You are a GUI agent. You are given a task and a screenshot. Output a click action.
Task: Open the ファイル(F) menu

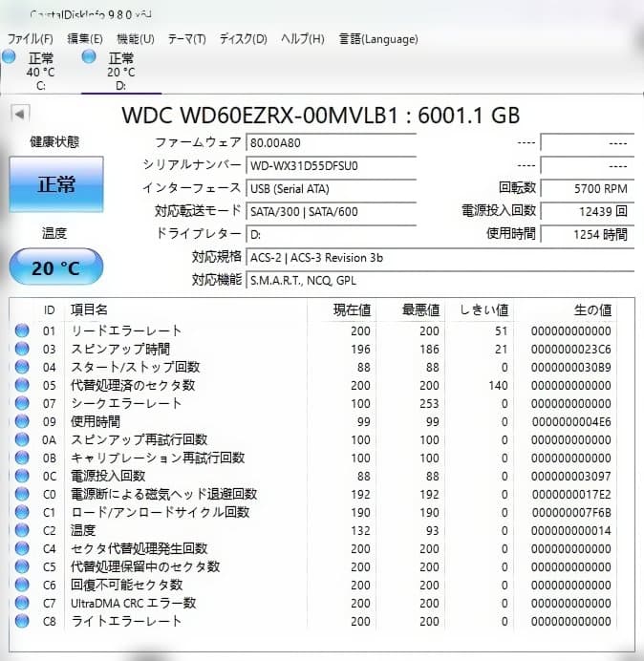[31, 39]
